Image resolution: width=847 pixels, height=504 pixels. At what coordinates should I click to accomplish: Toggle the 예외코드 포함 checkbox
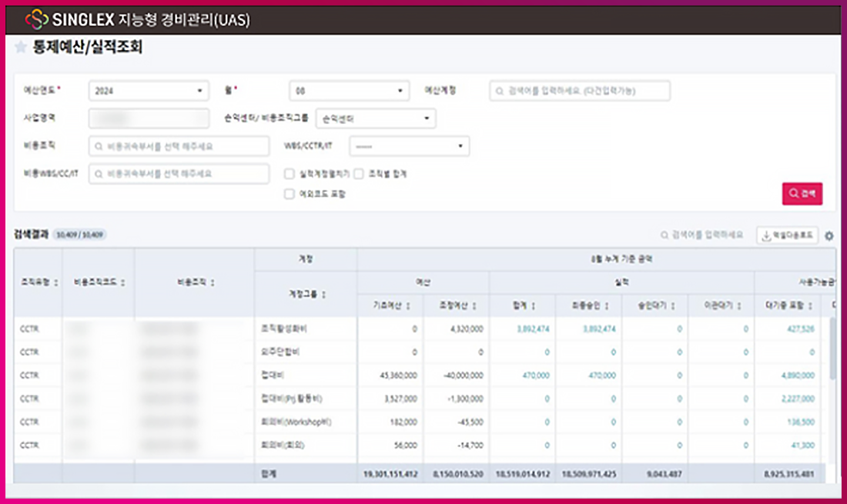pyautogui.click(x=290, y=194)
